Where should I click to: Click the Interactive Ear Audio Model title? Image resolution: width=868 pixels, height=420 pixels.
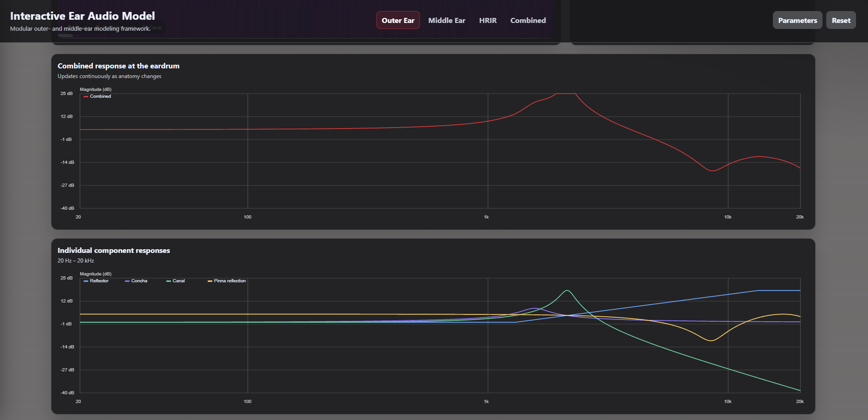point(83,16)
